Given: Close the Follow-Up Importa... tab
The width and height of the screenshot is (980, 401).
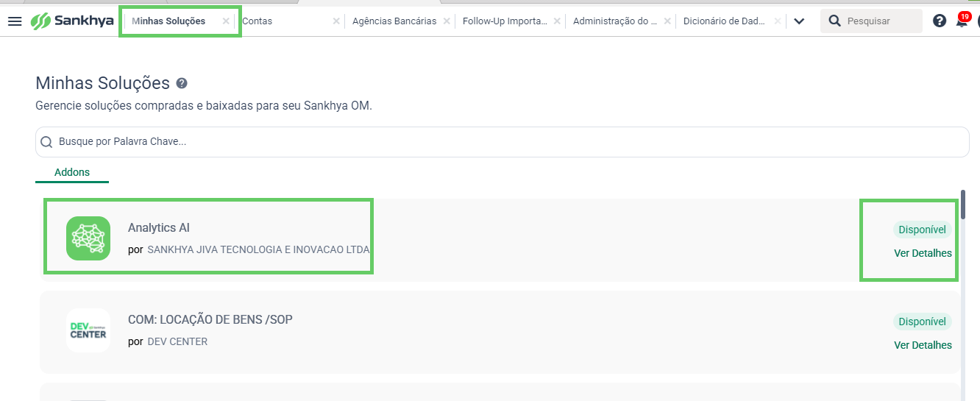Looking at the screenshot, I should pyautogui.click(x=557, y=21).
